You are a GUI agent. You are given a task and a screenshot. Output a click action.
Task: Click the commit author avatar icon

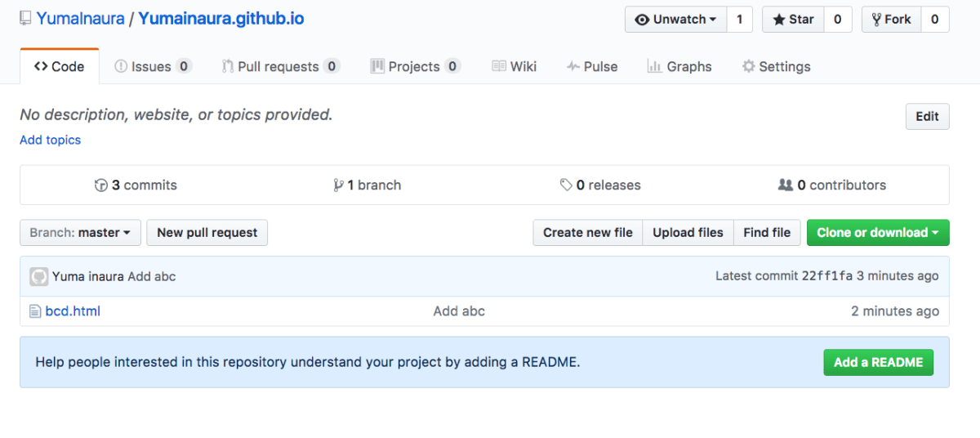click(38, 276)
